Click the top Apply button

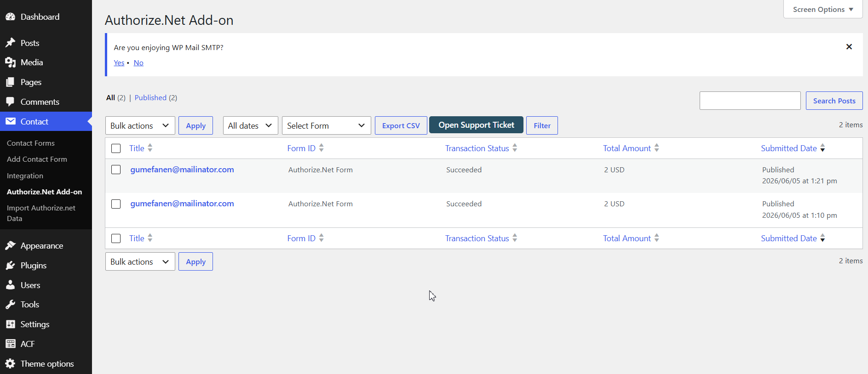(196, 125)
